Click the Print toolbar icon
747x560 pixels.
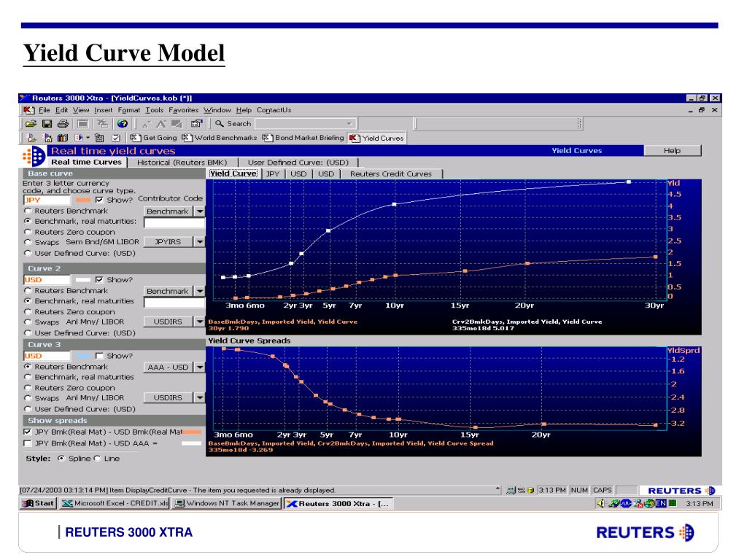[63, 124]
